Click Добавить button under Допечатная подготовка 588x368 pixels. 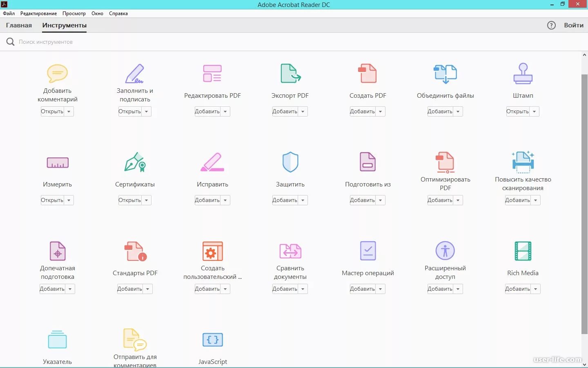coord(52,289)
